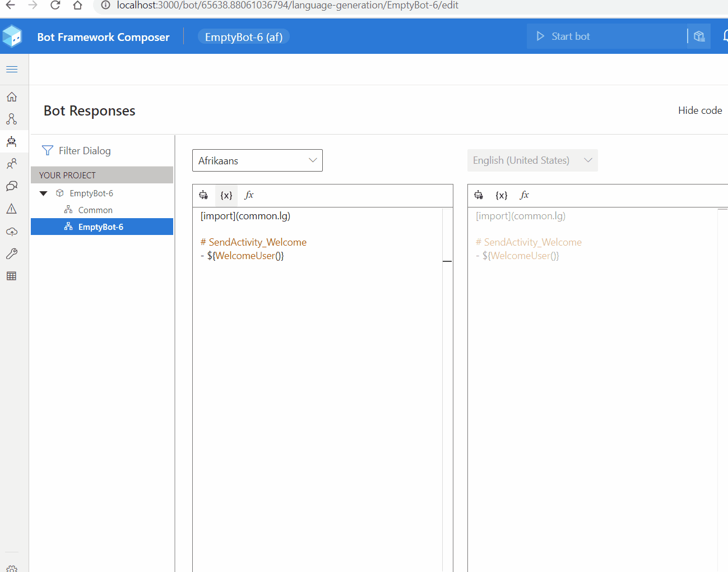
Task: Insert template reference in Afrikaans editor
Action: pos(203,195)
